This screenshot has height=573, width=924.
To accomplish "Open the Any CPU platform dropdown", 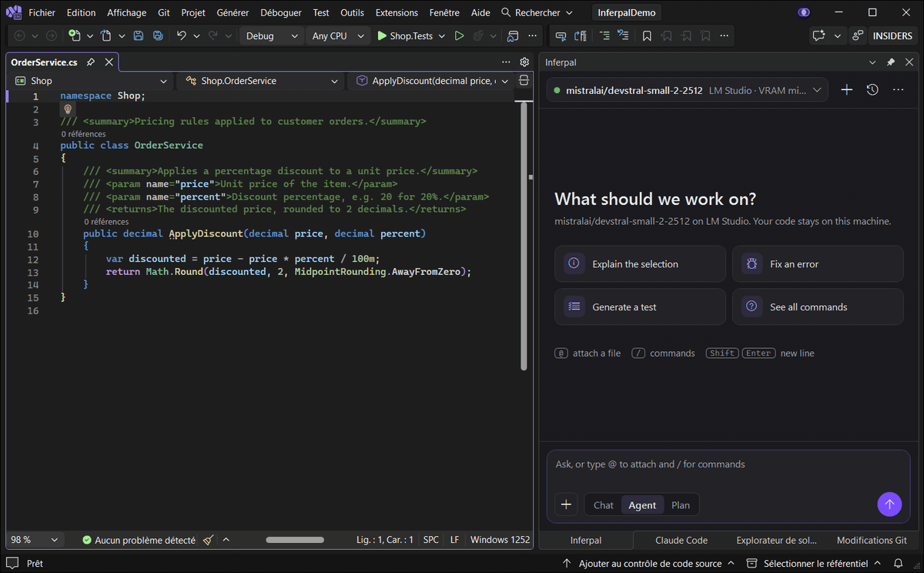I will tap(337, 35).
